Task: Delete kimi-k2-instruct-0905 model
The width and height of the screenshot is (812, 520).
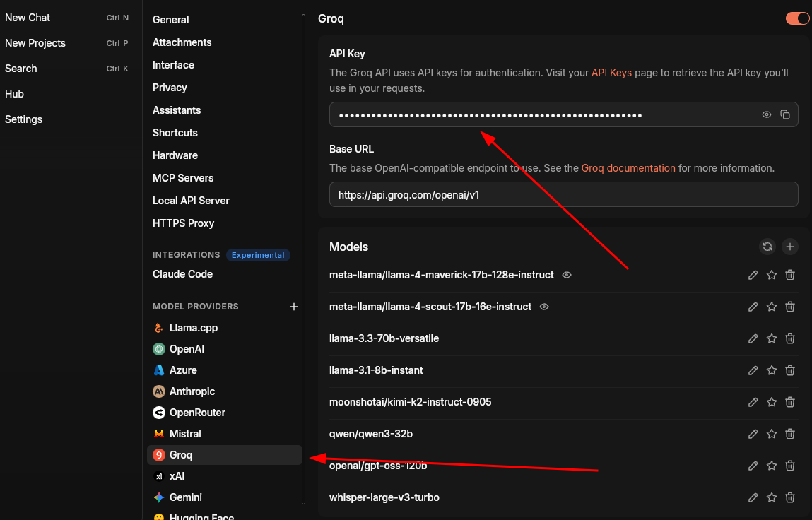Action: (x=789, y=403)
